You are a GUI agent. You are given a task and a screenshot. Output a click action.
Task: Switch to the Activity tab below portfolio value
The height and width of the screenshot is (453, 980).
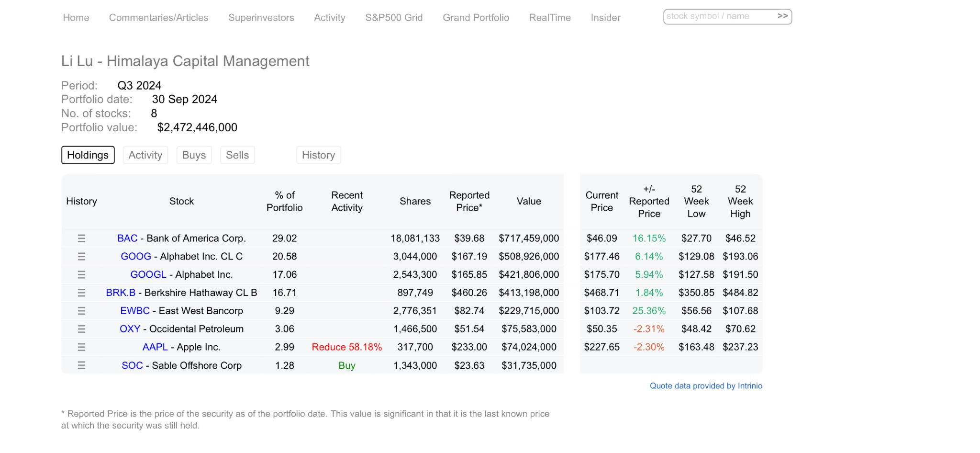coord(145,155)
